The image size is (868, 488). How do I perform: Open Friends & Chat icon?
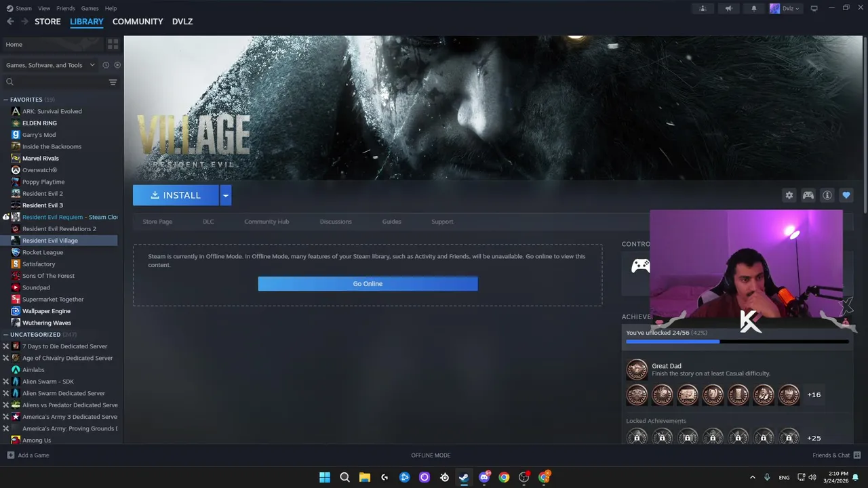click(x=857, y=455)
